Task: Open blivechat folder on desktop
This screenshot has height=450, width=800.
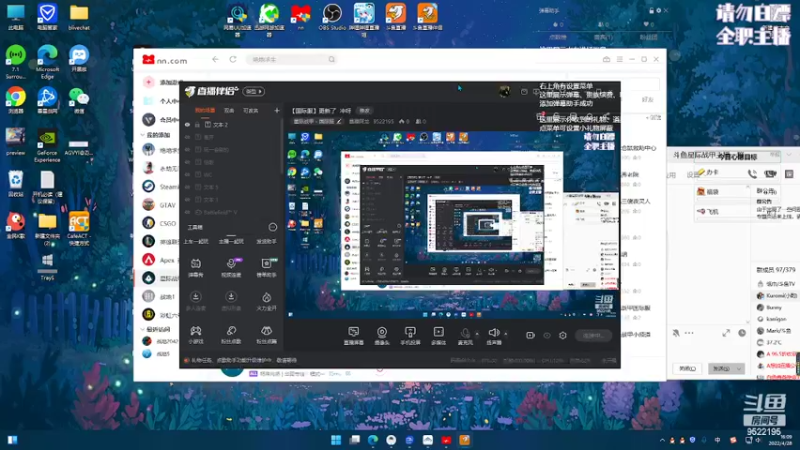Action: [79, 17]
